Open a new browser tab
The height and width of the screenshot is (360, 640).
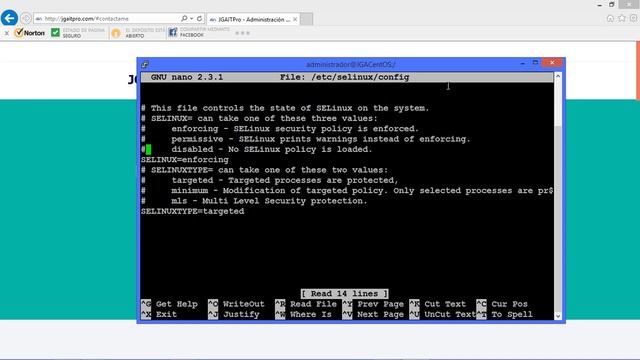click(x=307, y=19)
